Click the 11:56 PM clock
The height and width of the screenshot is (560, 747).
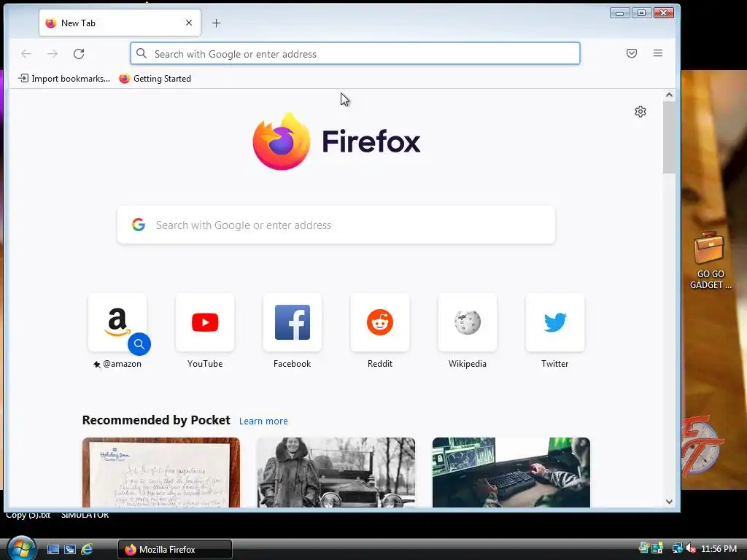coord(719,549)
